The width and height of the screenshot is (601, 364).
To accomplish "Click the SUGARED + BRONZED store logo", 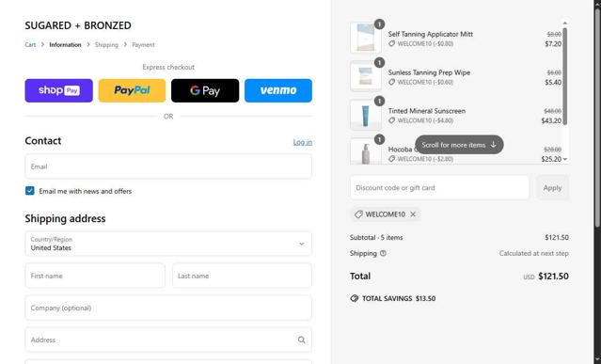I will 78,25.
